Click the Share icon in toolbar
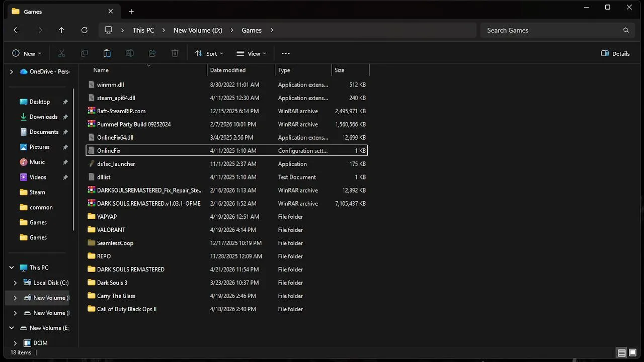Image resolution: width=644 pixels, height=362 pixels. (x=152, y=53)
